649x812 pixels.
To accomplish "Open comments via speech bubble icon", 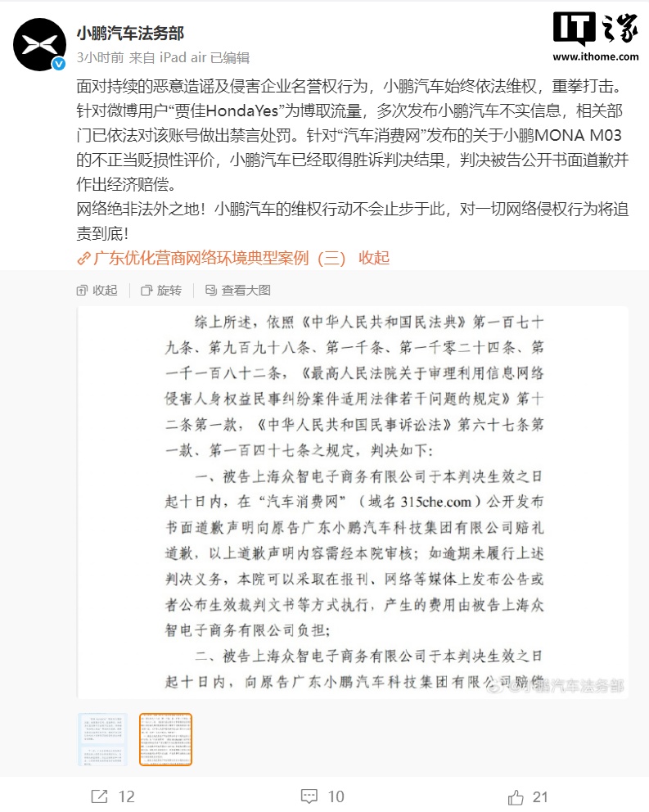I will pyautogui.click(x=309, y=796).
